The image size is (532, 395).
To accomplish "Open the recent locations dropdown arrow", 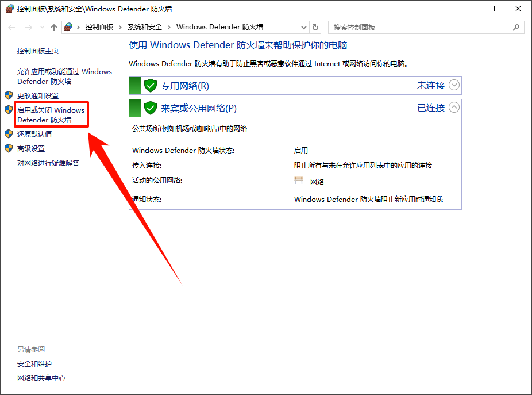I will (42, 28).
